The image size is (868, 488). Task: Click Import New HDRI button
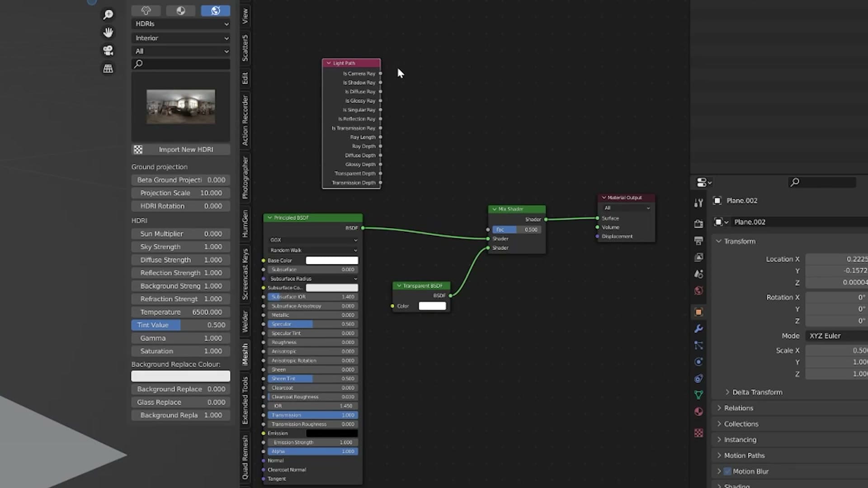181,150
